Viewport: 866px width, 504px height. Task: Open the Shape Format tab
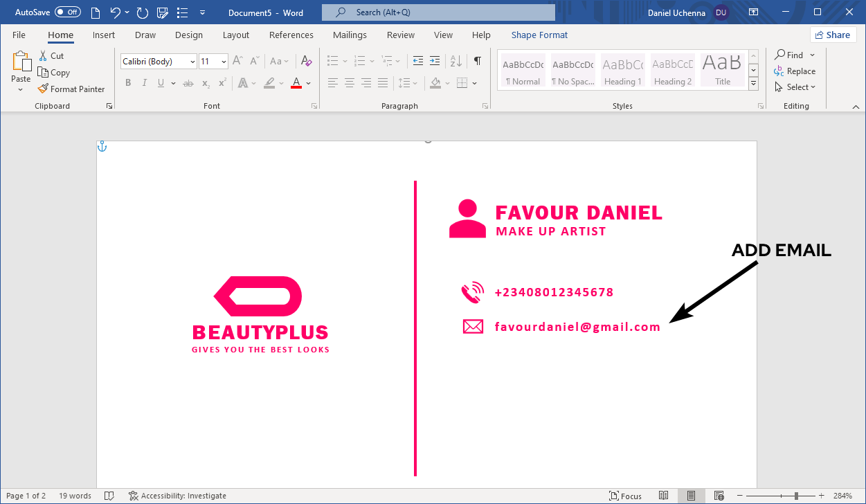pos(539,35)
